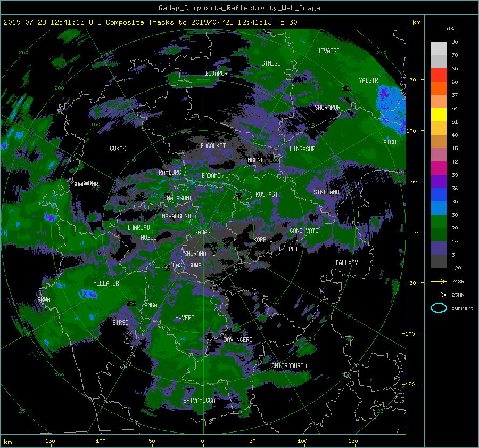Click the UTC timestamp header line
The image size is (479, 448).
[x=150, y=22]
